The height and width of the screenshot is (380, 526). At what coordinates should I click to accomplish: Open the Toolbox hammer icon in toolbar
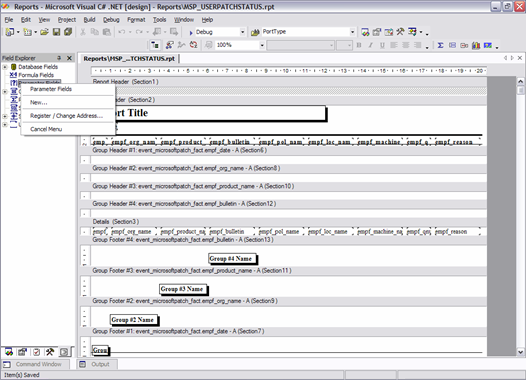pyautogui.click(x=400, y=32)
